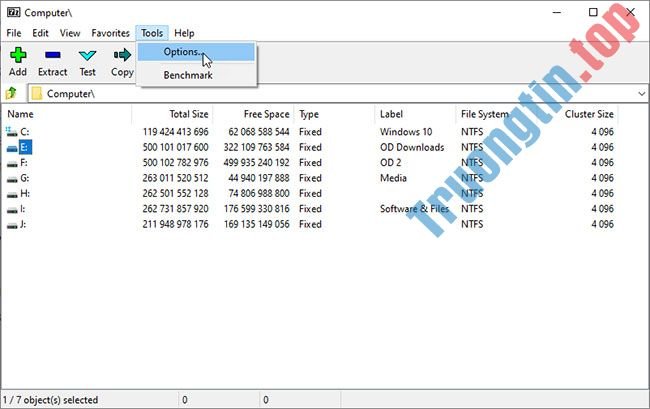Minimize the 7-Zip window
Image resolution: width=650 pixels, height=409 pixels.
coord(557,12)
